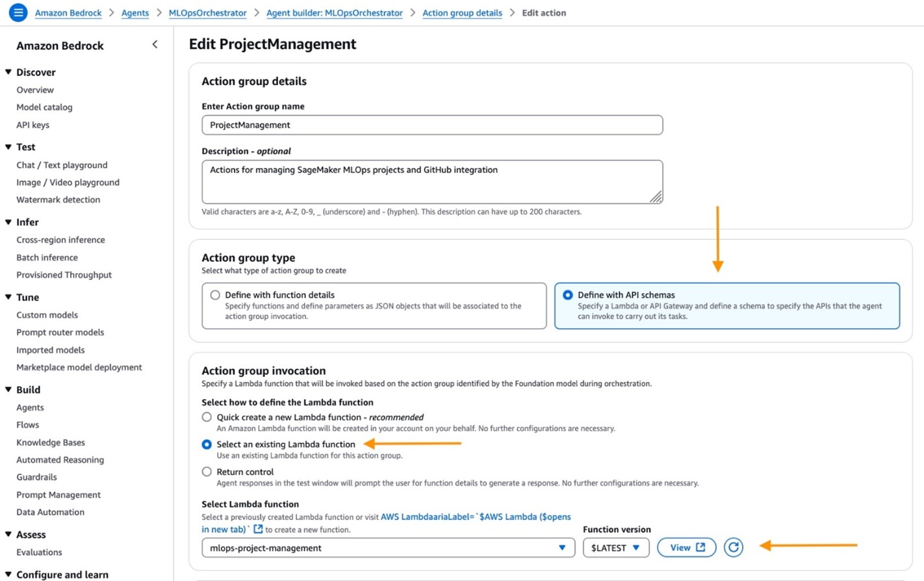Viewport: 924px width, 581px height.
Task: Click the external link icon inside the View button
Action: [700, 547]
